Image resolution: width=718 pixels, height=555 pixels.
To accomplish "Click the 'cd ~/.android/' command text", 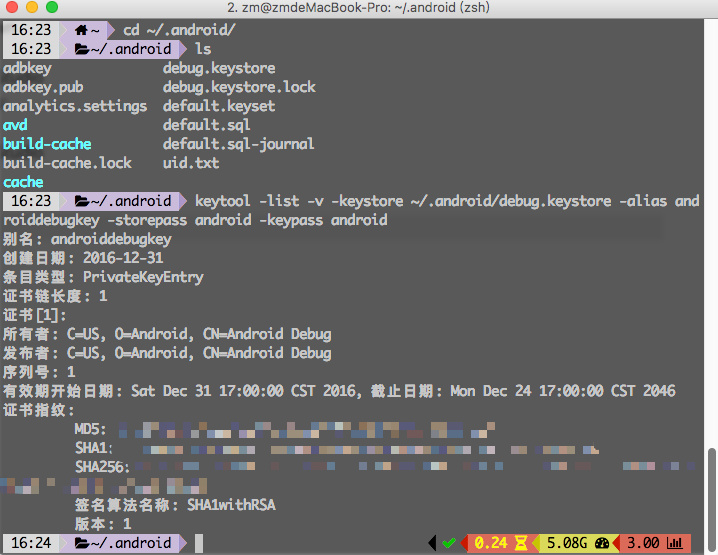I will click(179, 30).
